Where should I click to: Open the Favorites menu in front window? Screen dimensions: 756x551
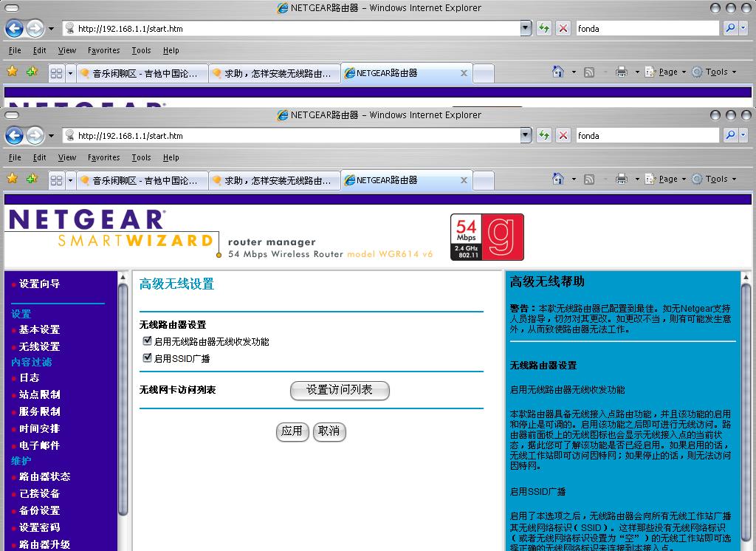pos(103,157)
